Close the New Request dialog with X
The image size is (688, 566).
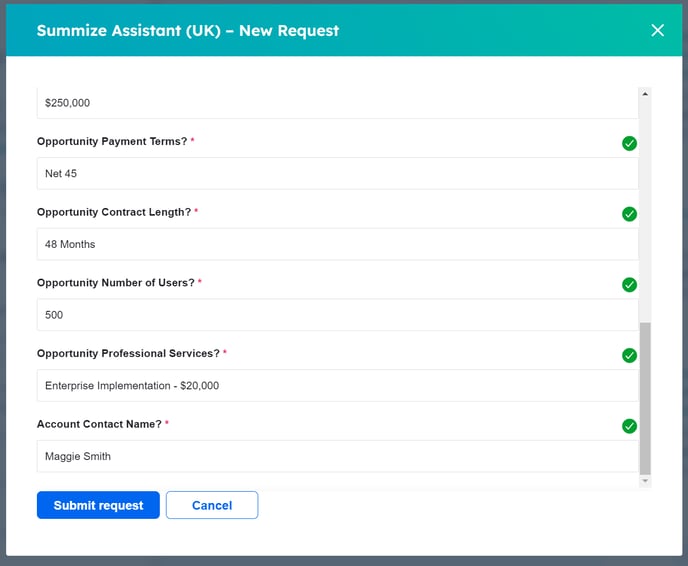(x=657, y=30)
